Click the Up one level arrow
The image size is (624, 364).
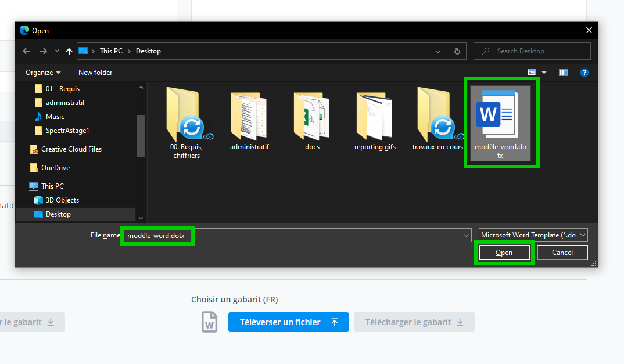coord(69,51)
